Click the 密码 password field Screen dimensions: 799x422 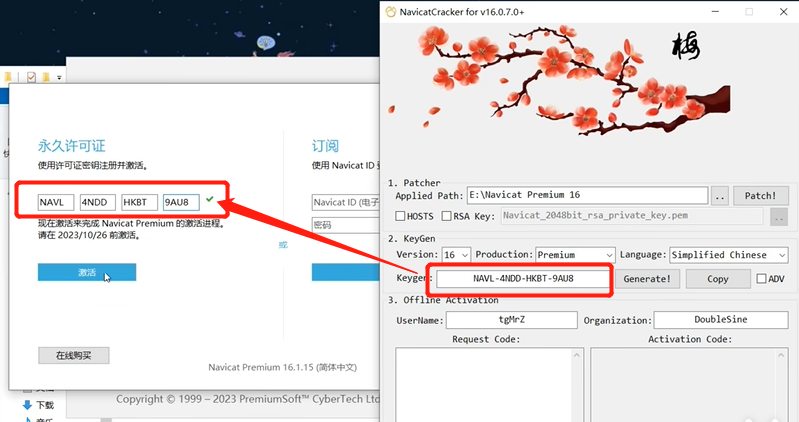(x=345, y=225)
